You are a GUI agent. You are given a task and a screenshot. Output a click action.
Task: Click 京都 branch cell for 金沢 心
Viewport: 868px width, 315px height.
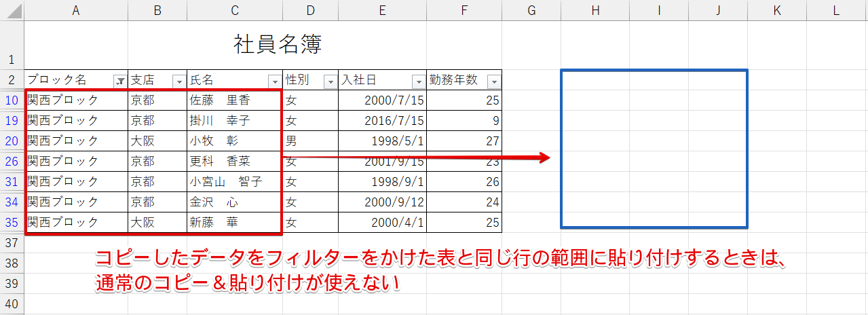pyautogui.click(x=157, y=202)
